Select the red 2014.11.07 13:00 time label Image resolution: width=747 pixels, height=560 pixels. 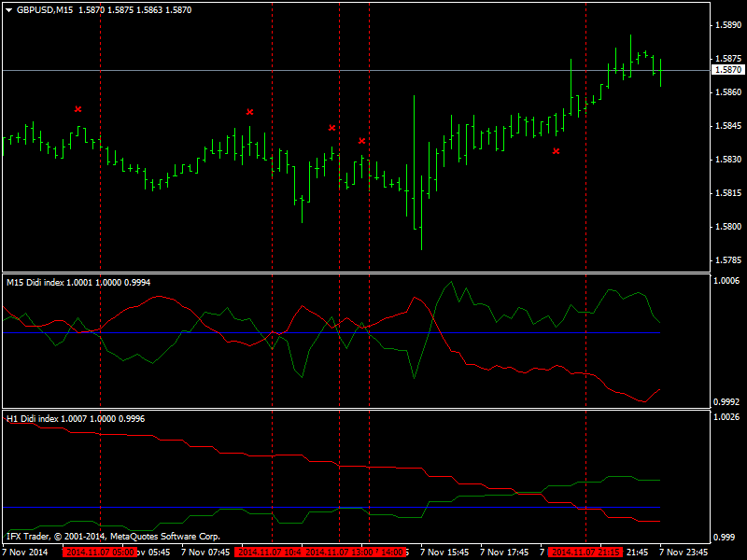tap(339, 553)
